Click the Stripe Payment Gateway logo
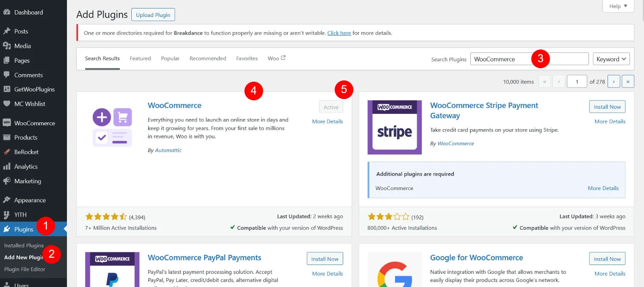This screenshot has width=644, height=287. tap(395, 127)
